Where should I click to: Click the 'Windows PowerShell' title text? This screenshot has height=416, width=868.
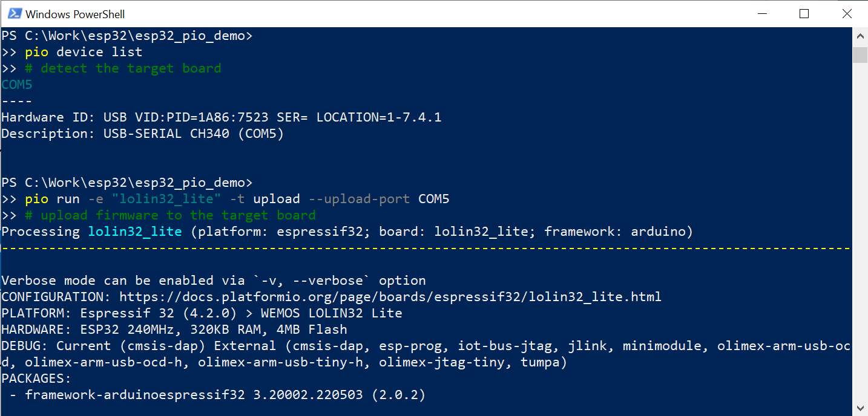(x=76, y=13)
